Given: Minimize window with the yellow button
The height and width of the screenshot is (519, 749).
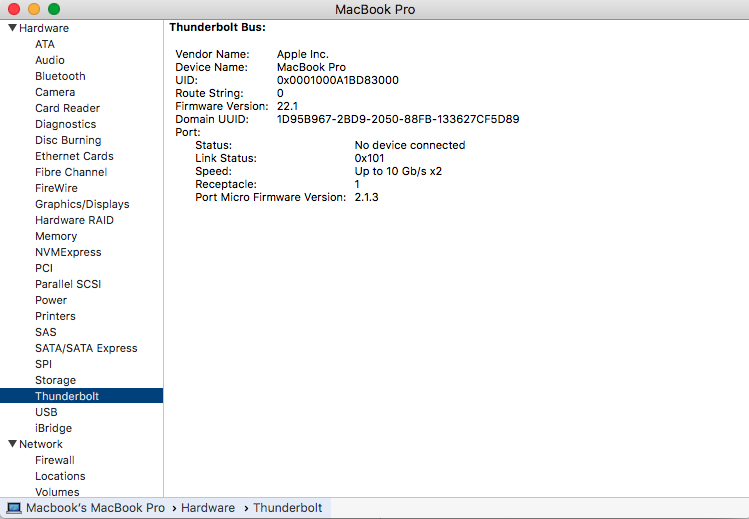Looking at the screenshot, I should point(34,9).
